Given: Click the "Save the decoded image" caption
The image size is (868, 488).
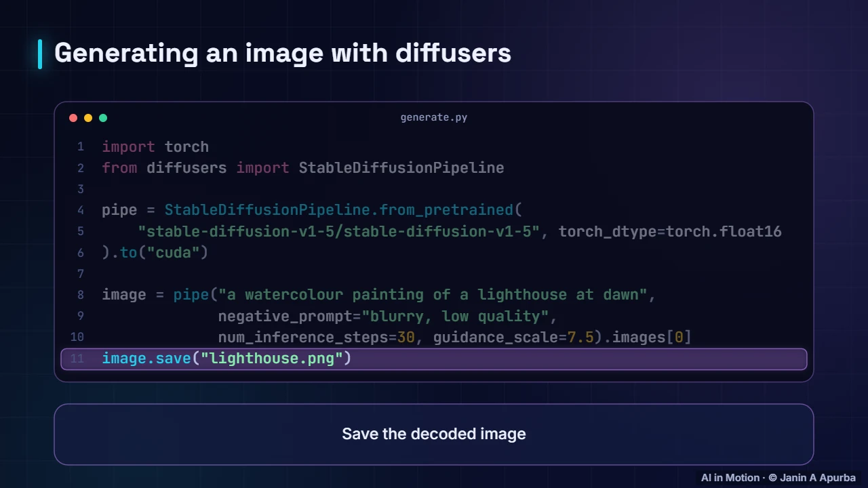Looking at the screenshot, I should tap(434, 434).
